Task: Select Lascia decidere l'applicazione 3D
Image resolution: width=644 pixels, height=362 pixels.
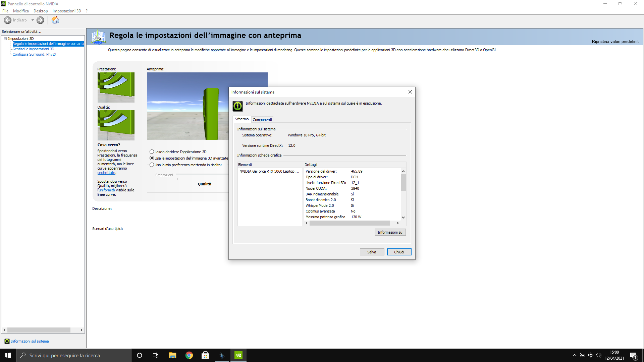Action: [178, 152]
